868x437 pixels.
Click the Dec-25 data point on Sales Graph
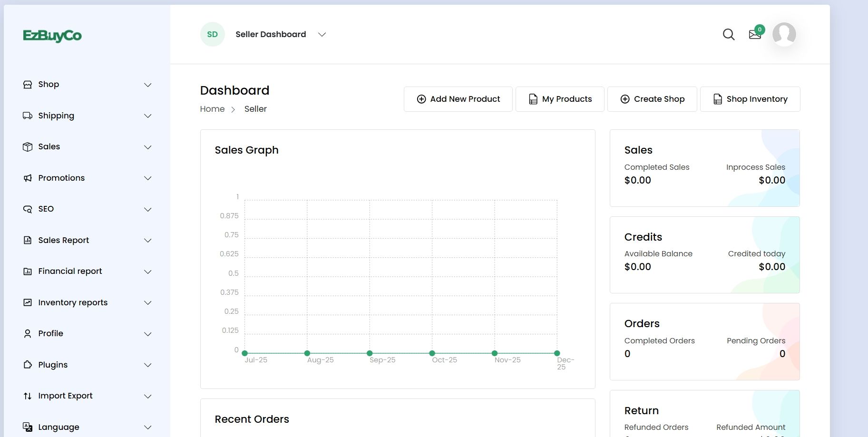[557, 353]
